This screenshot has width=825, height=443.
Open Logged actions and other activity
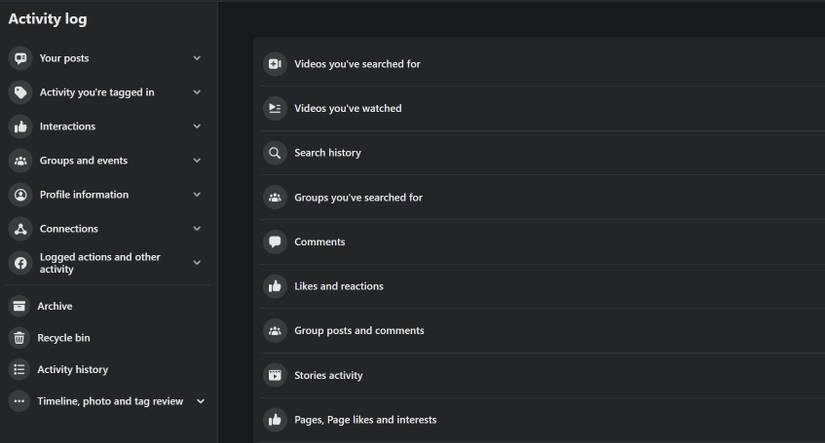[x=107, y=263]
